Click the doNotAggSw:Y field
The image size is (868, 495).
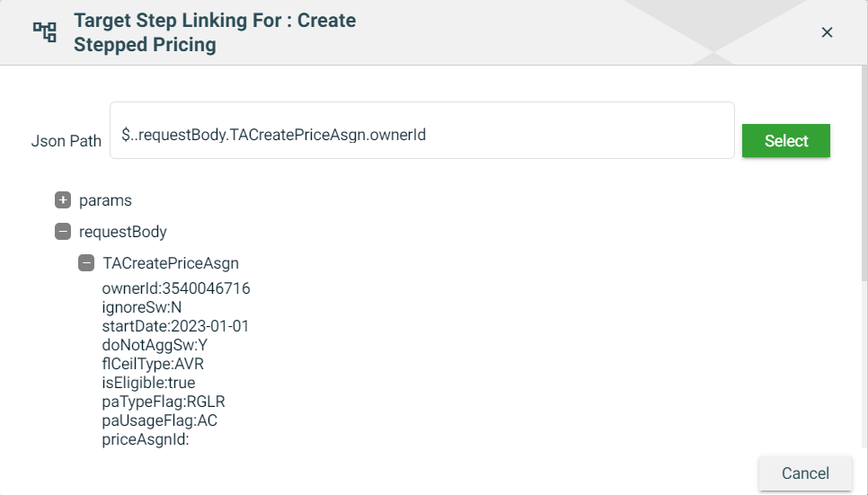(155, 345)
